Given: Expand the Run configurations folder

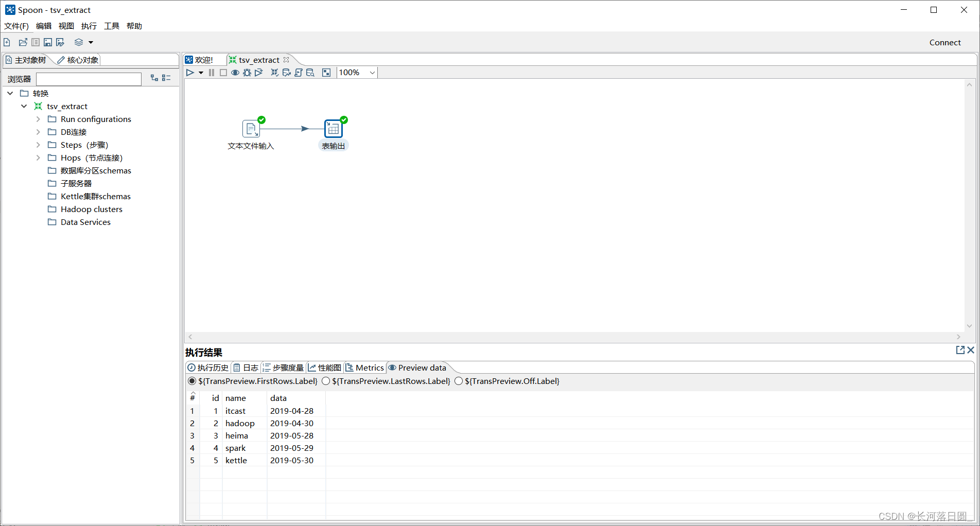Looking at the screenshot, I should [x=38, y=119].
